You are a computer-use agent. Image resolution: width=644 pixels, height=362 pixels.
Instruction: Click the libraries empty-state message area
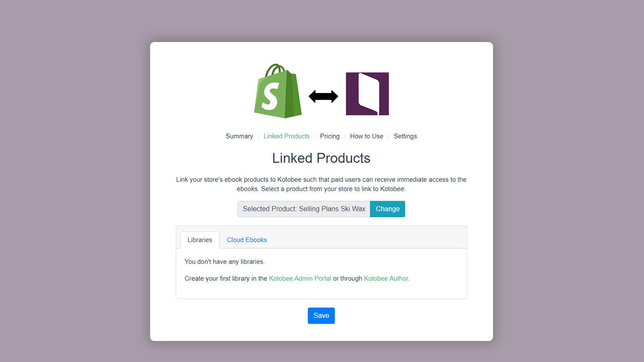[x=225, y=262]
